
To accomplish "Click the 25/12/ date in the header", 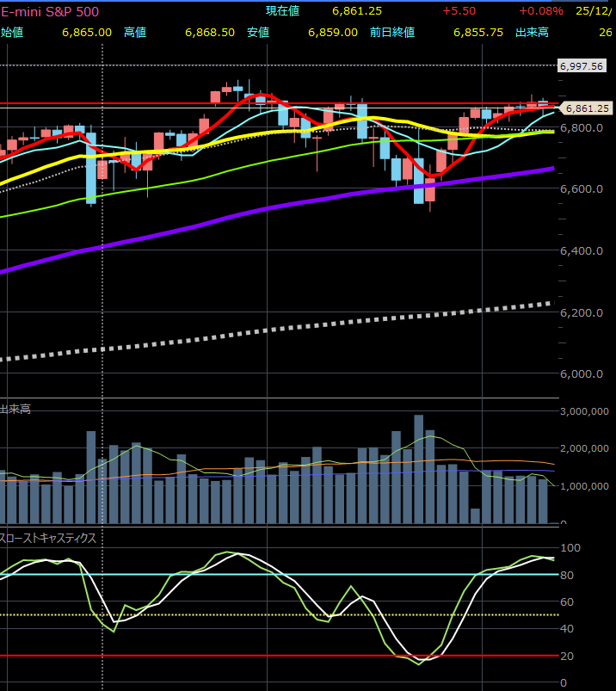I will click(594, 11).
